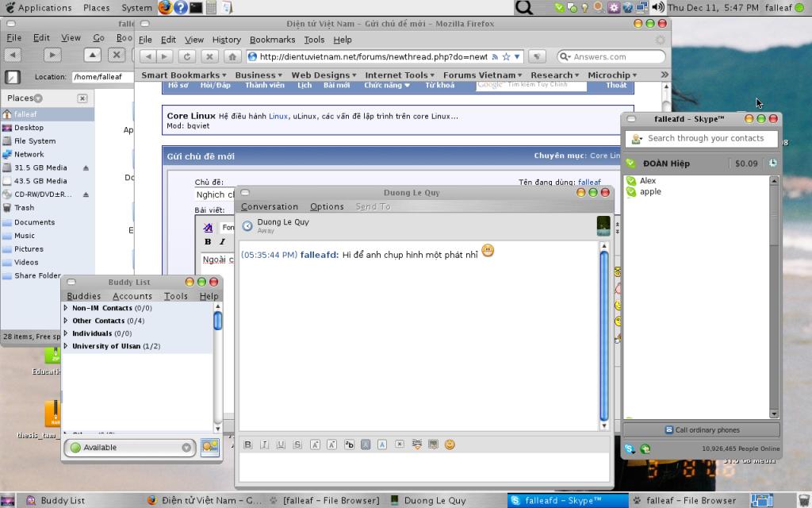Open the Available status dropdown
The height and width of the screenshot is (508, 812).
pyautogui.click(x=130, y=448)
